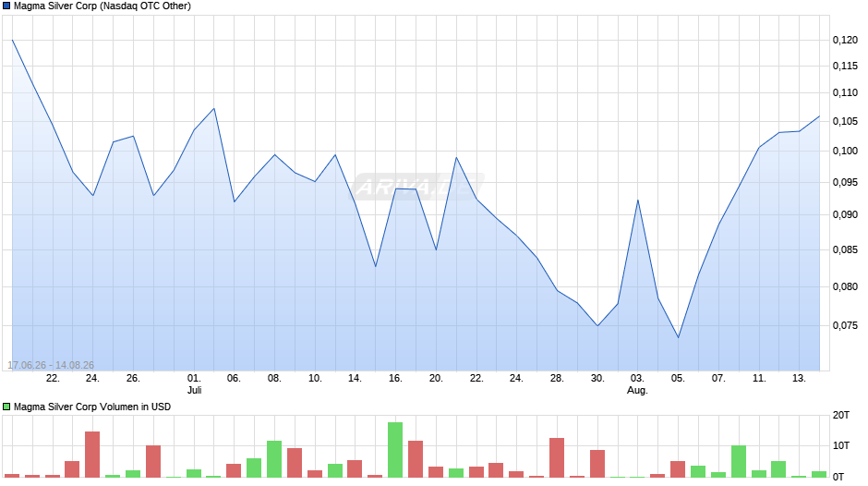Click the 0,110 price axis label

pyautogui.click(x=845, y=92)
